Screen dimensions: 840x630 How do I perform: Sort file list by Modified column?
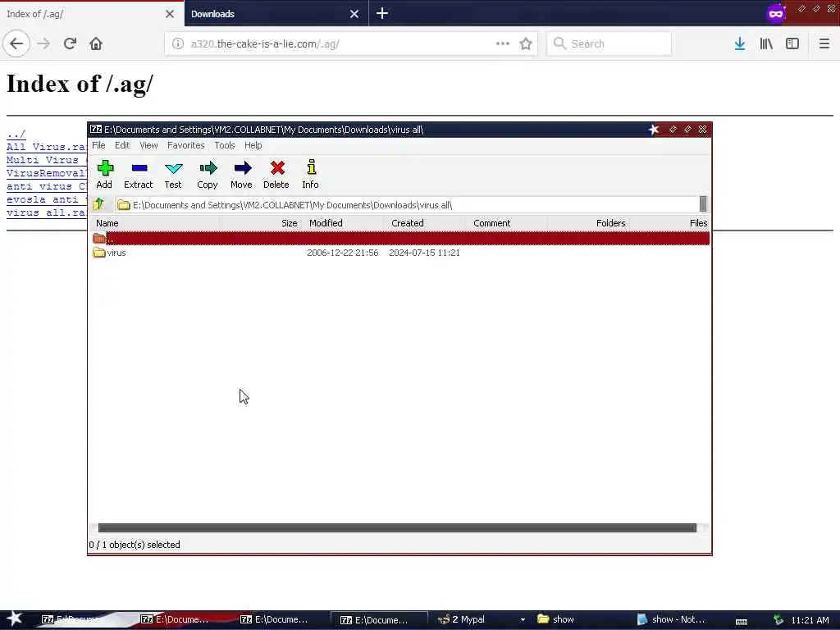click(x=343, y=223)
